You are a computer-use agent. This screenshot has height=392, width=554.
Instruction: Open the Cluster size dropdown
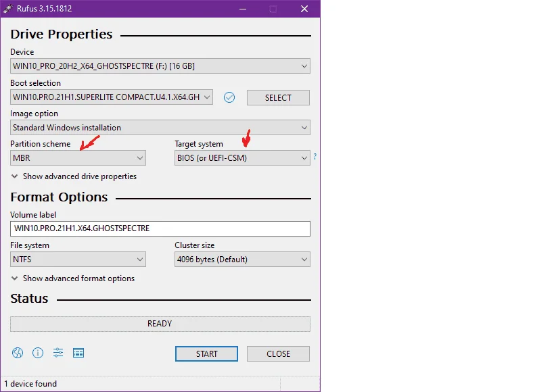(242, 260)
